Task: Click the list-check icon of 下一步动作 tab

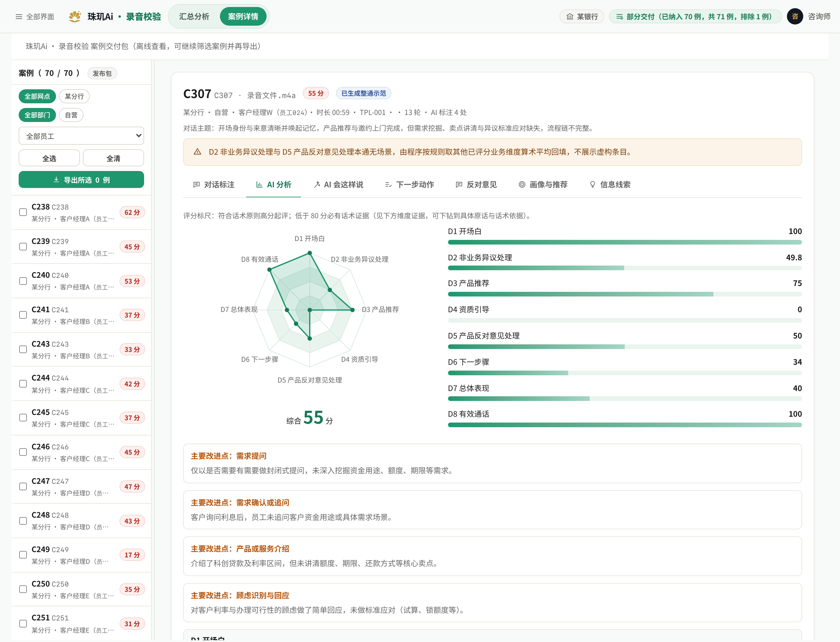Action: pyautogui.click(x=388, y=184)
